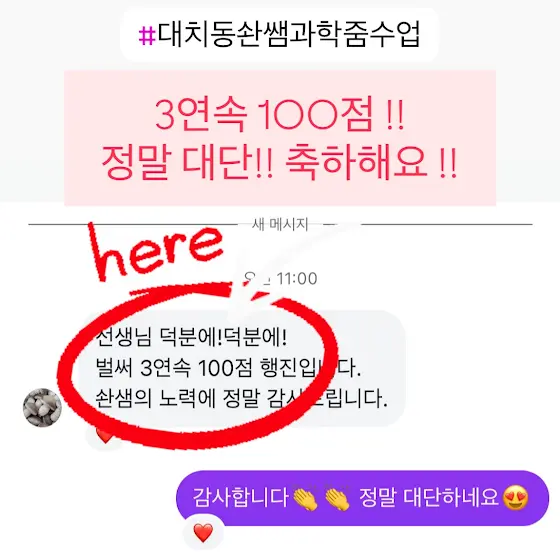
Task: Select the '선생님 덕분에!덕분에!' message line
Action: [191, 337]
